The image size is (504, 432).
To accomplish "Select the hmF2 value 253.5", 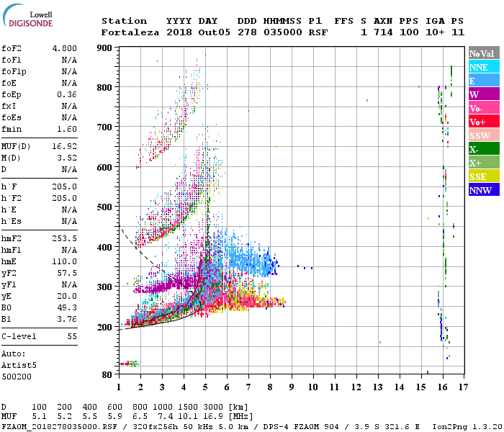I will point(65,238).
